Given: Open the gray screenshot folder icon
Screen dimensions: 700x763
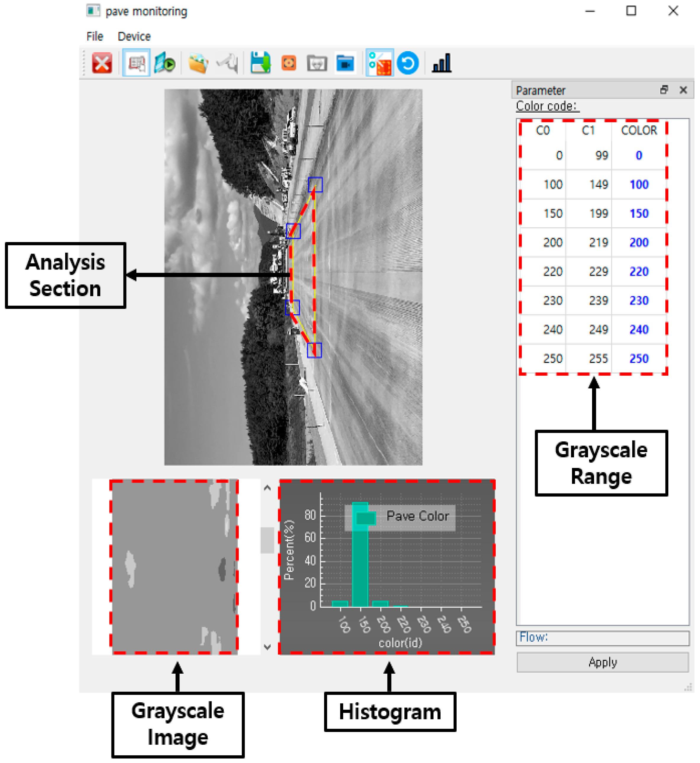Looking at the screenshot, I should point(317,63).
